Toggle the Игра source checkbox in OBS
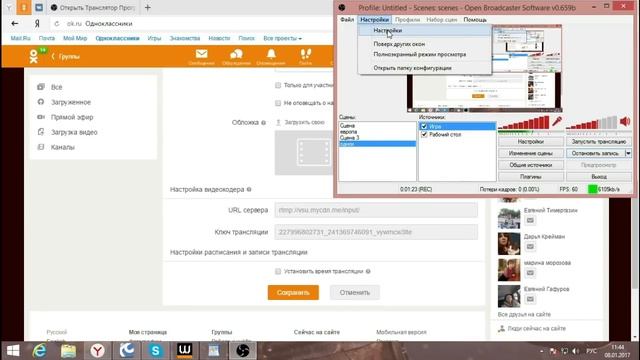The height and width of the screenshot is (360, 640). pos(424,127)
